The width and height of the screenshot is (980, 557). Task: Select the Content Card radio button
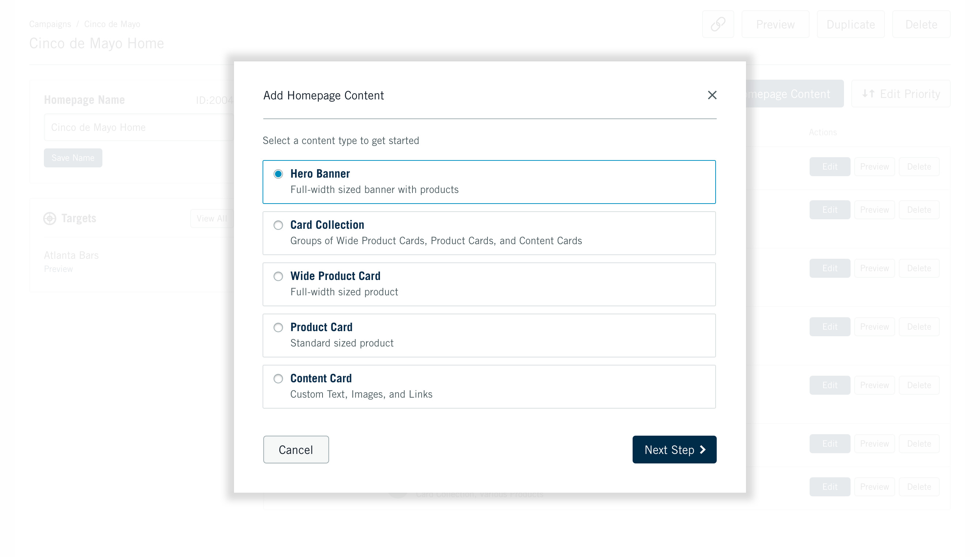click(x=278, y=379)
